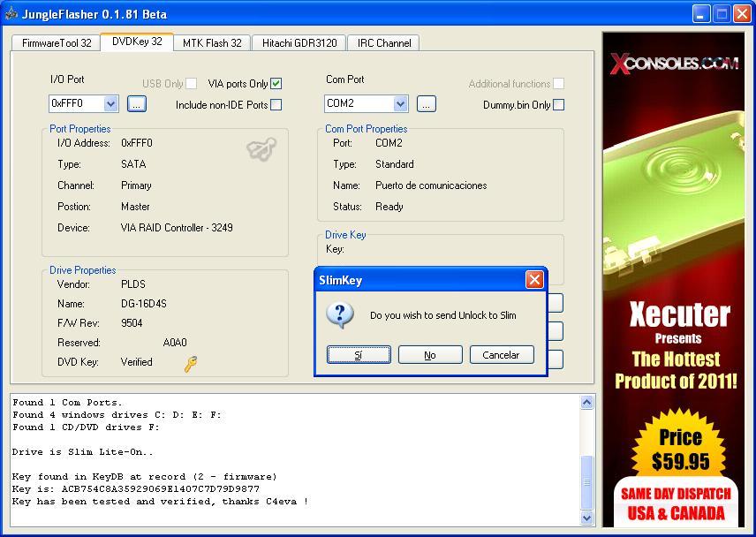
Task: Enable Include non-IDE Ports checkbox
Action: (x=276, y=105)
